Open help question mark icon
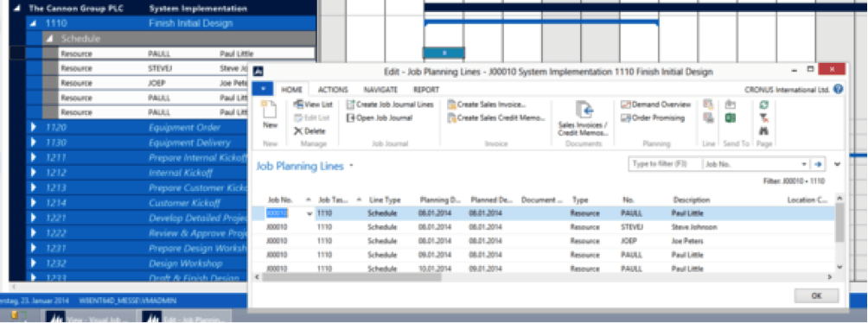The image size is (868, 323). (x=838, y=89)
